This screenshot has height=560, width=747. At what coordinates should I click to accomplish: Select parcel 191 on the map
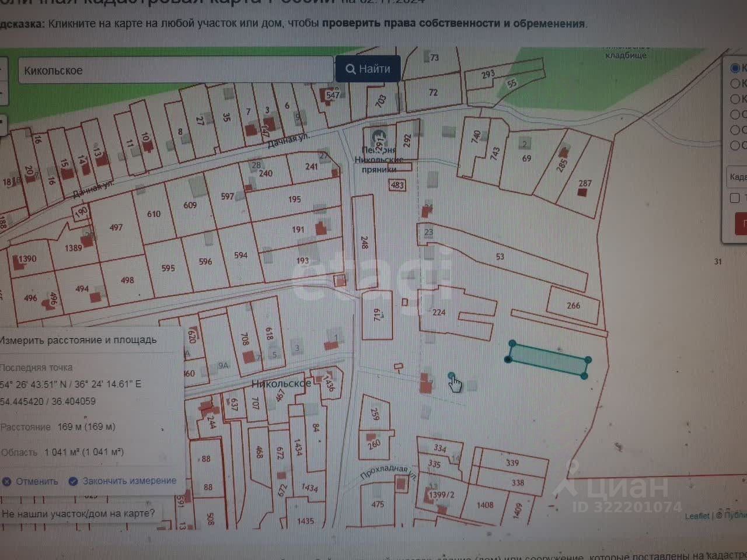pos(298,229)
